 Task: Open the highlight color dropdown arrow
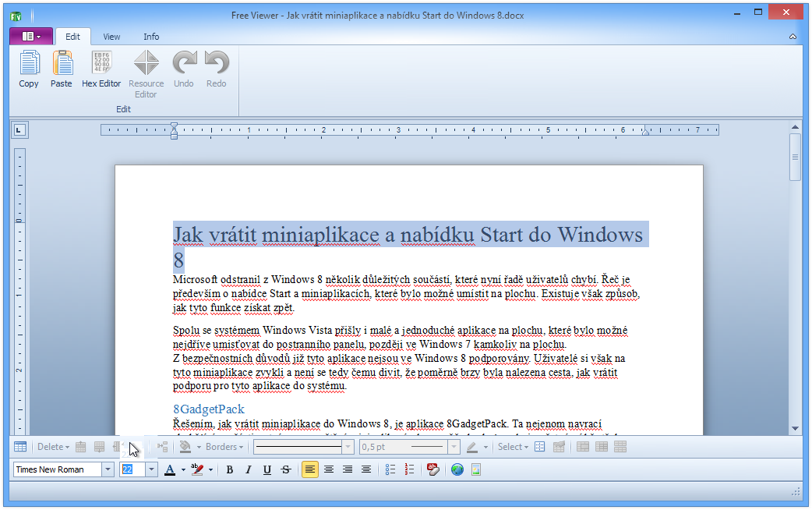click(210, 469)
